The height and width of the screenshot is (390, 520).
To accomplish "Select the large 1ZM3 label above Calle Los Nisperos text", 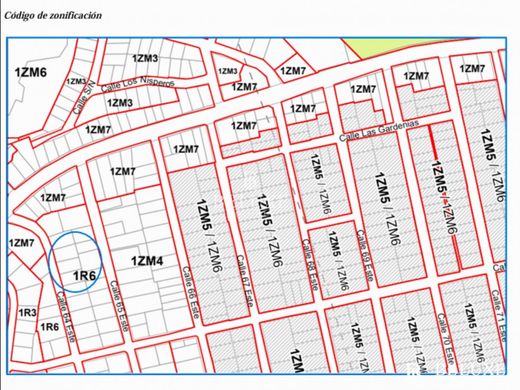I will 145,59.
